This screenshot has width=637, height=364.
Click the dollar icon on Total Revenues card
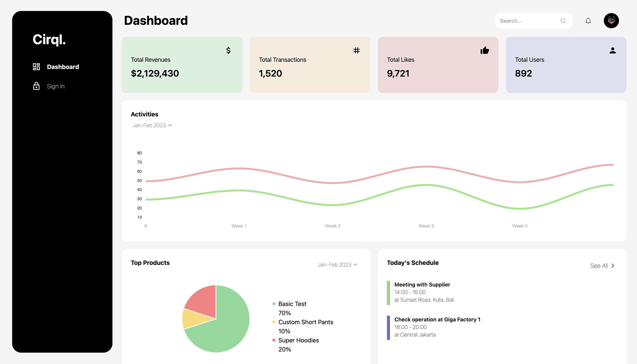tap(228, 50)
